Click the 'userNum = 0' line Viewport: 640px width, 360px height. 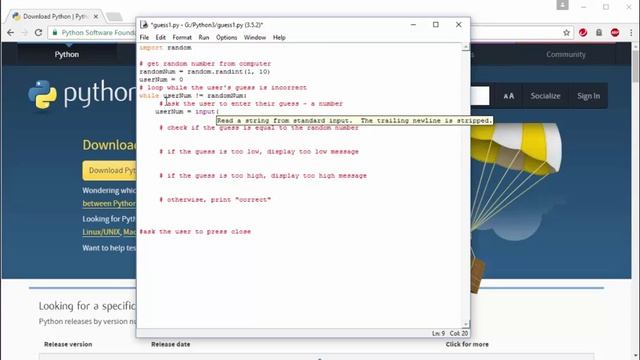click(x=161, y=80)
